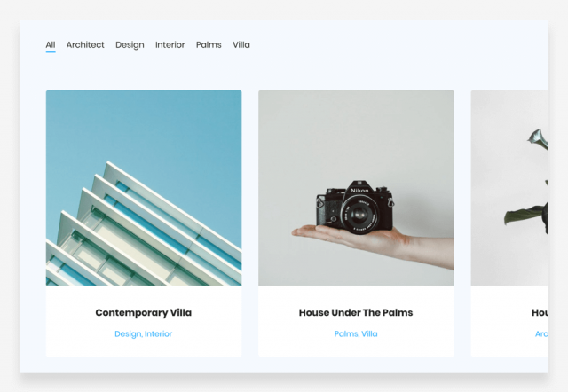Screen dimensions: 568x392
Task: Click the white caption area of House Under The Palms card
Action: (x=356, y=321)
